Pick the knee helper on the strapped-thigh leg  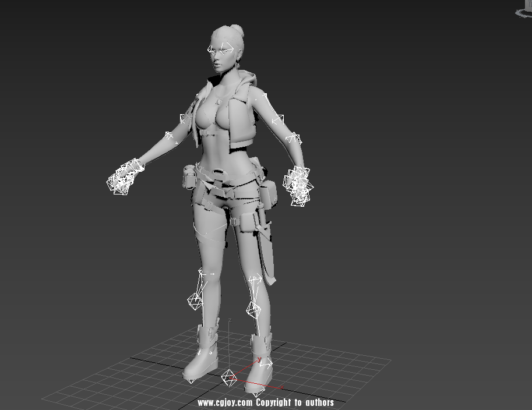195,301
